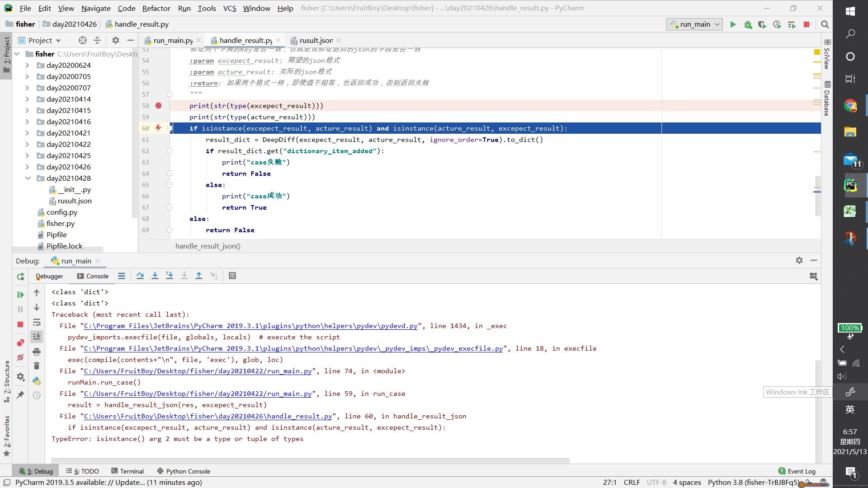868x488 pixels.
Task: Pin the debug tab
Action: point(20,395)
